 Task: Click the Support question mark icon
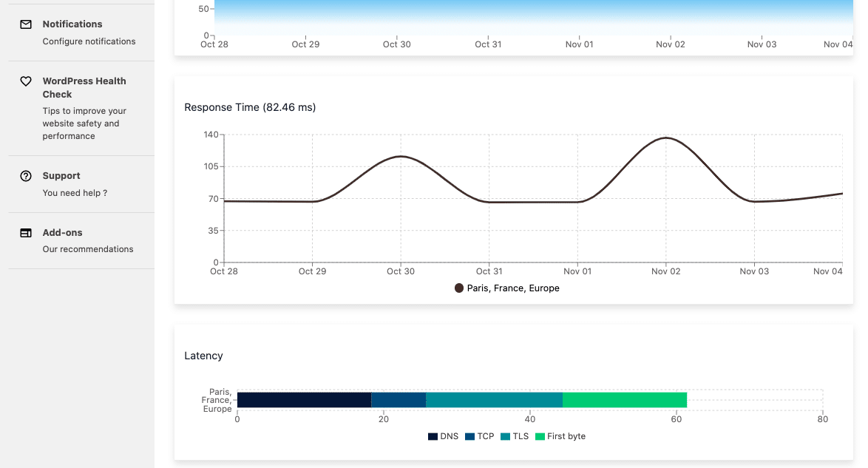(x=26, y=176)
